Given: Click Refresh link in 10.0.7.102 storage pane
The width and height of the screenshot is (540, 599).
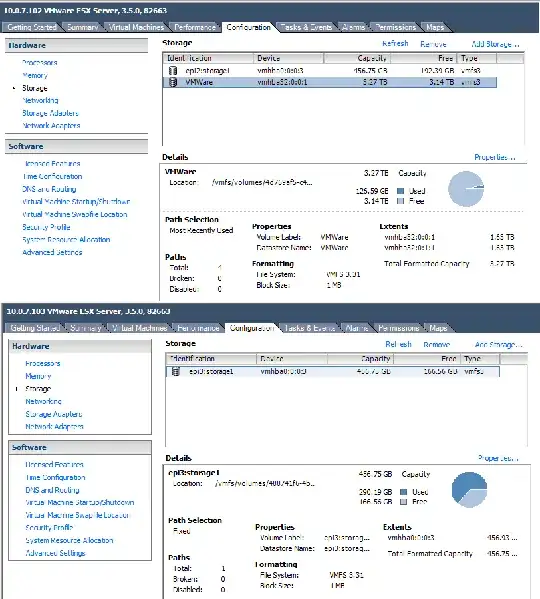Looking at the screenshot, I should 395,44.
